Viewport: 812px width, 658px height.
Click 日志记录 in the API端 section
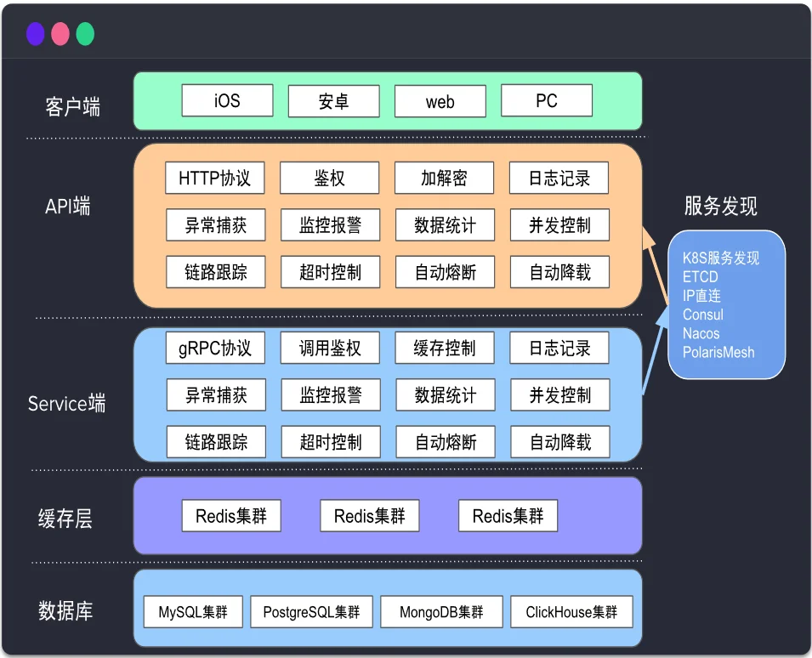(559, 178)
